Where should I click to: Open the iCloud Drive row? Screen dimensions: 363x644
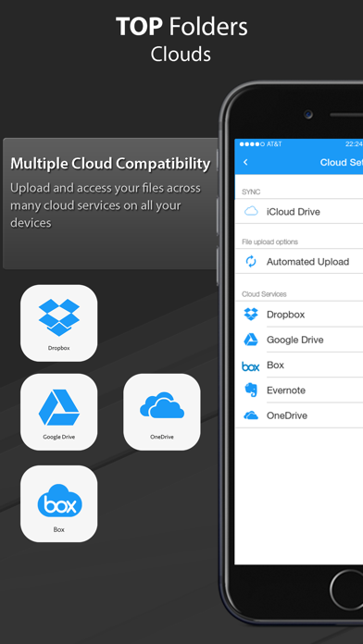coord(299,212)
